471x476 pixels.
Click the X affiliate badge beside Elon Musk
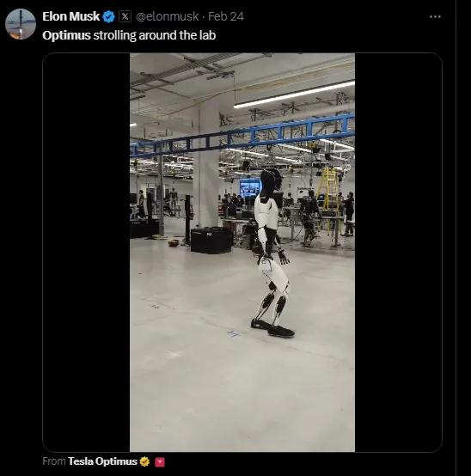coord(125,16)
